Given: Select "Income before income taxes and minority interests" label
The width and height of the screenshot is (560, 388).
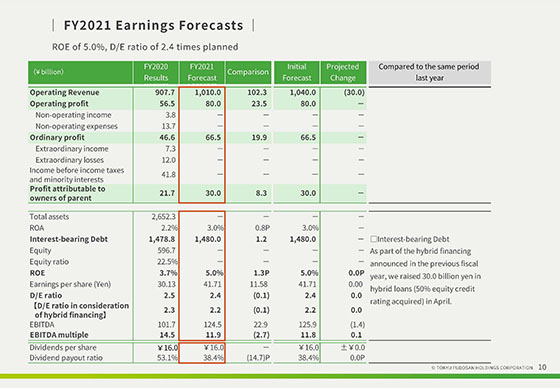Looking at the screenshot, I should tap(77, 175).
